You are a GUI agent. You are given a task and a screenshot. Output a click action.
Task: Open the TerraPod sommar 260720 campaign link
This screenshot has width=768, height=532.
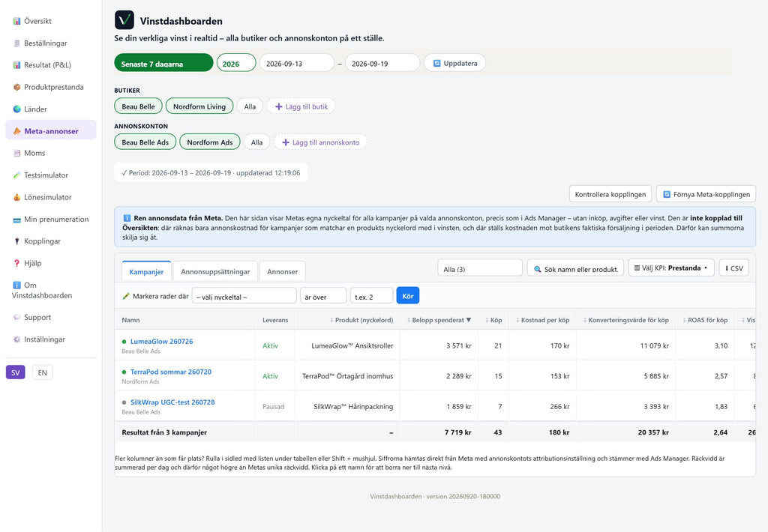[171, 372]
